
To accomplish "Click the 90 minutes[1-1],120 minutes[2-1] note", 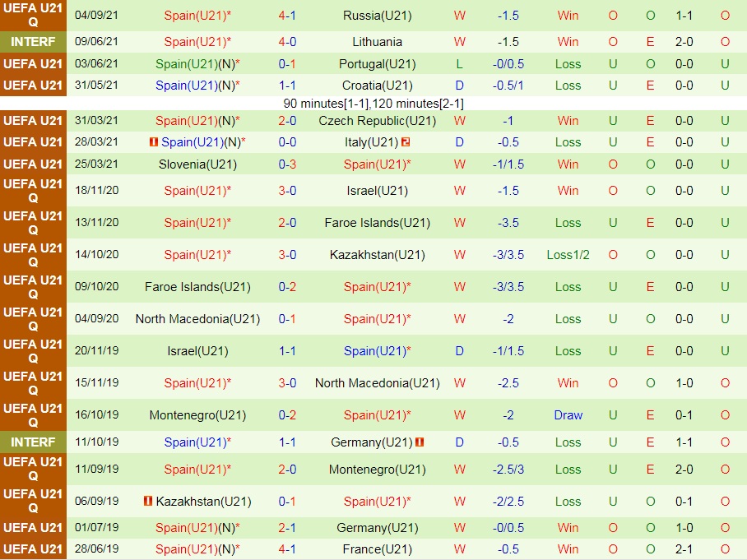I will click(x=373, y=104).
